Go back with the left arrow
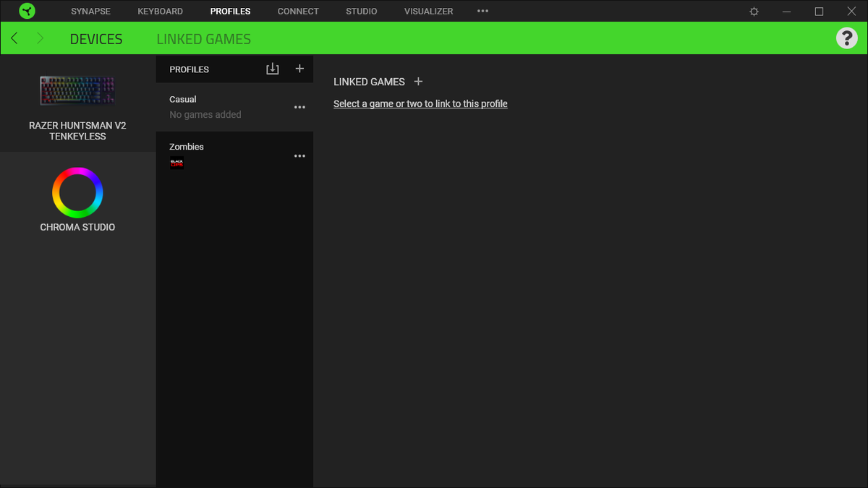Screen dimensions: 868x488 coord(14,38)
